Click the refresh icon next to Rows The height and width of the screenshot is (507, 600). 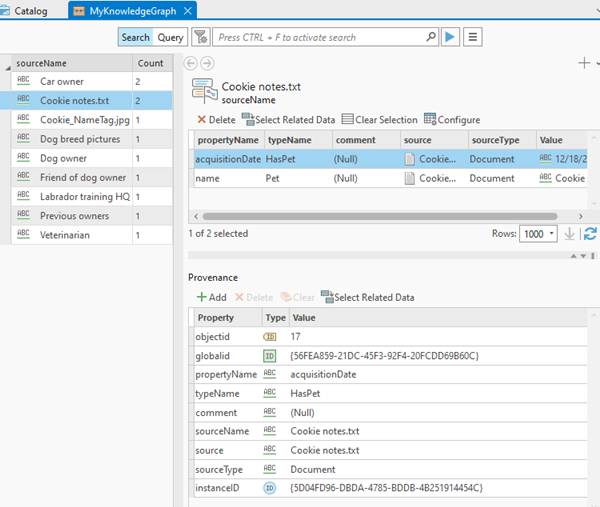point(590,233)
